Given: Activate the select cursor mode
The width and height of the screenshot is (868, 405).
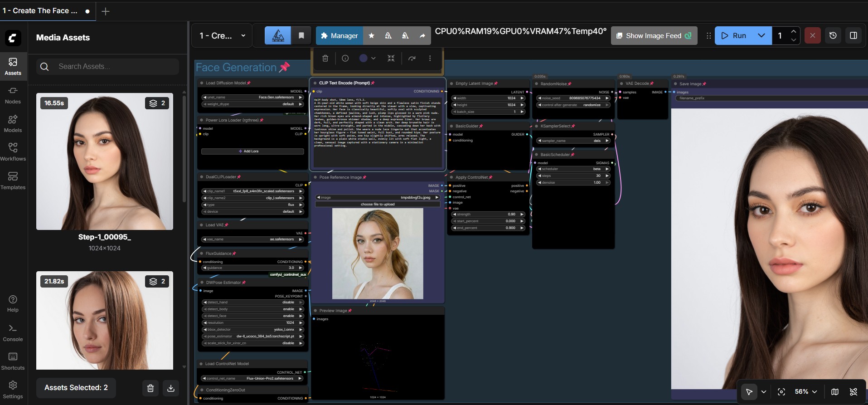Looking at the screenshot, I should coord(749,392).
